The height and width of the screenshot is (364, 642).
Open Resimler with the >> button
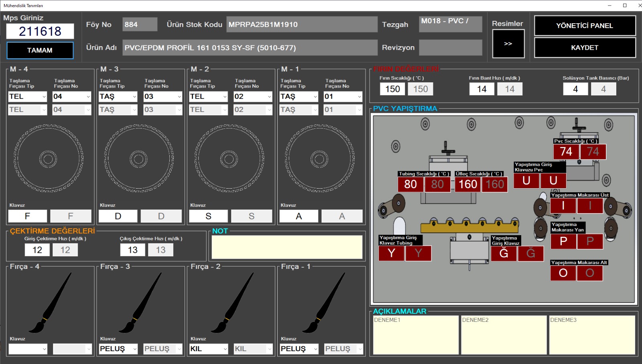tap(508, 44)
